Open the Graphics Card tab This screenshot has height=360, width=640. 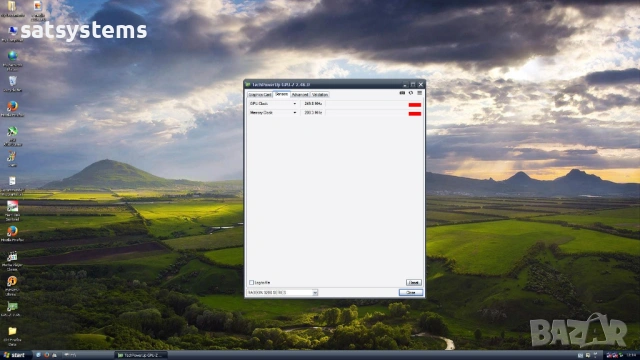260,95
